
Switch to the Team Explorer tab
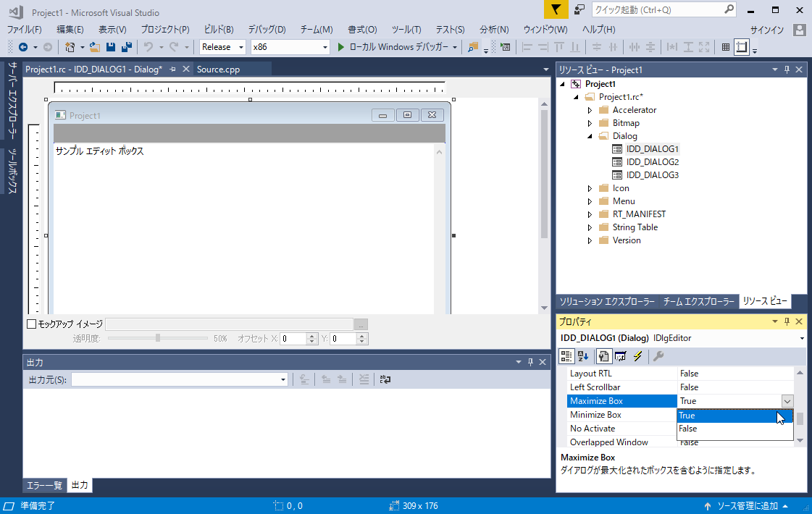[x=698, y=301]
